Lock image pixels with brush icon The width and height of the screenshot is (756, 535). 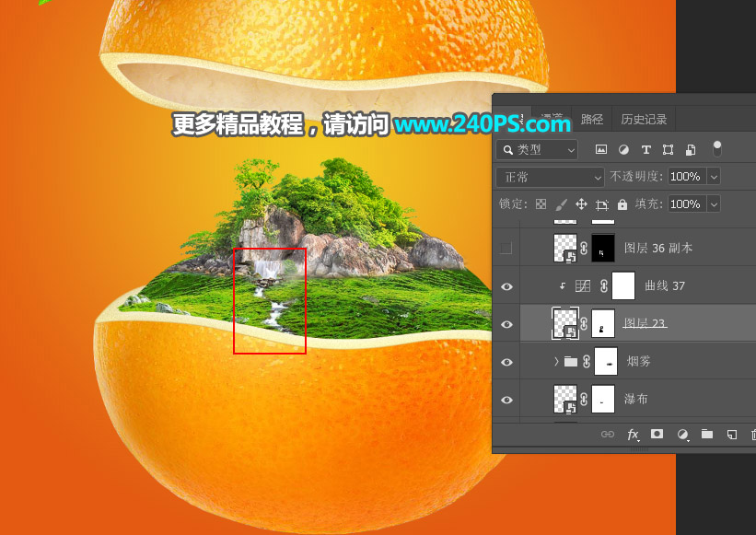click(x=561, y=204)
